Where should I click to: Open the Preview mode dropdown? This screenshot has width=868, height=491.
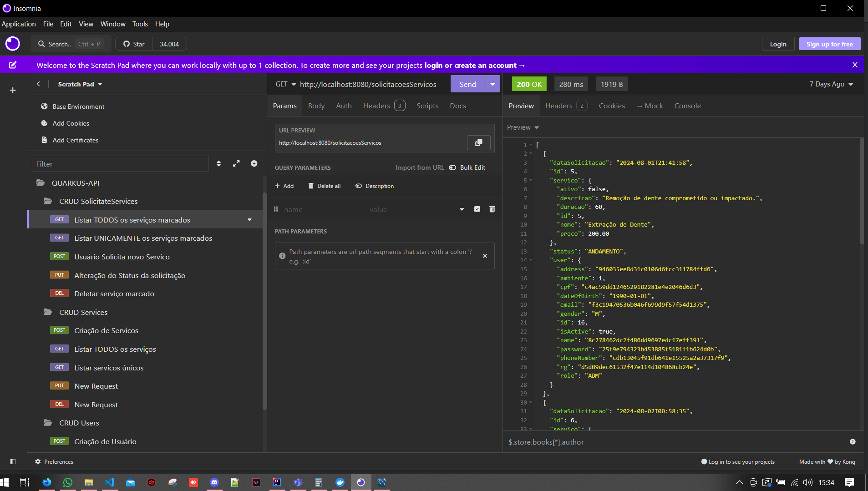pyautogui.click(x=523, y=127)
